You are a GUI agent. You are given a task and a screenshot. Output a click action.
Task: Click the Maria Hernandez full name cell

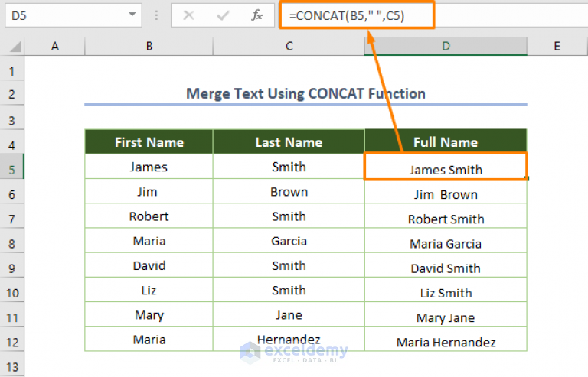446,342
